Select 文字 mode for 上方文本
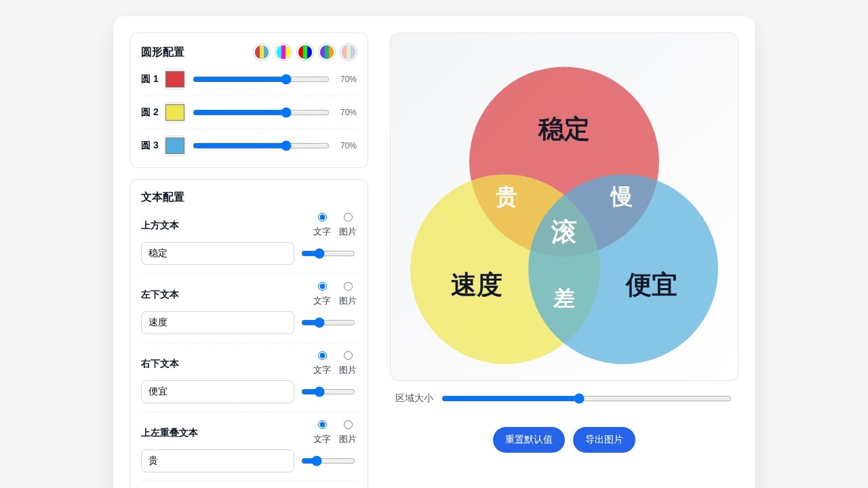 (322, 217)
